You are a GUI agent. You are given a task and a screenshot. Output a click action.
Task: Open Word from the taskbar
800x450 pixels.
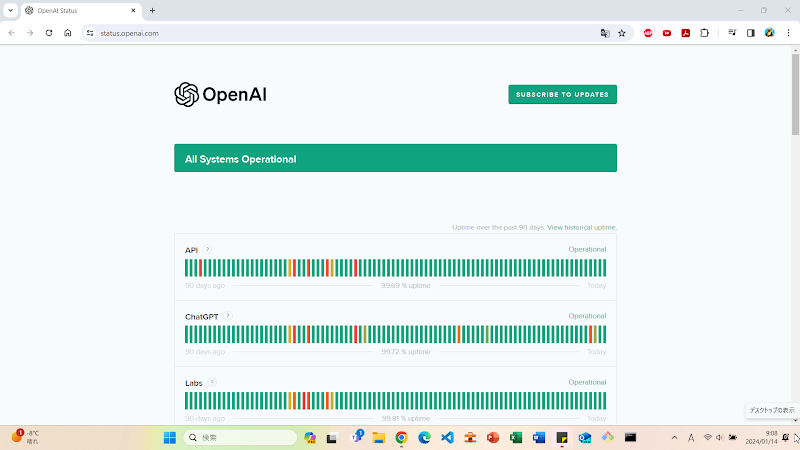[x=539, y=438]
